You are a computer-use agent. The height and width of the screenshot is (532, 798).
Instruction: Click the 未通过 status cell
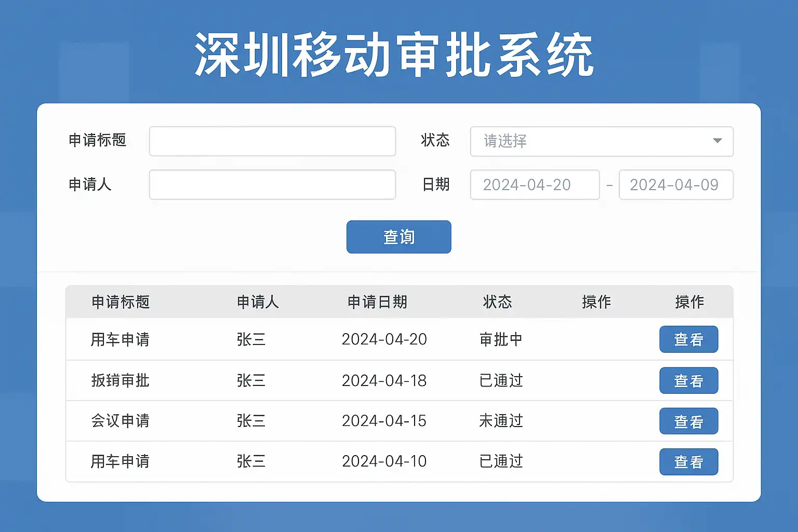[x=501, y=421]
